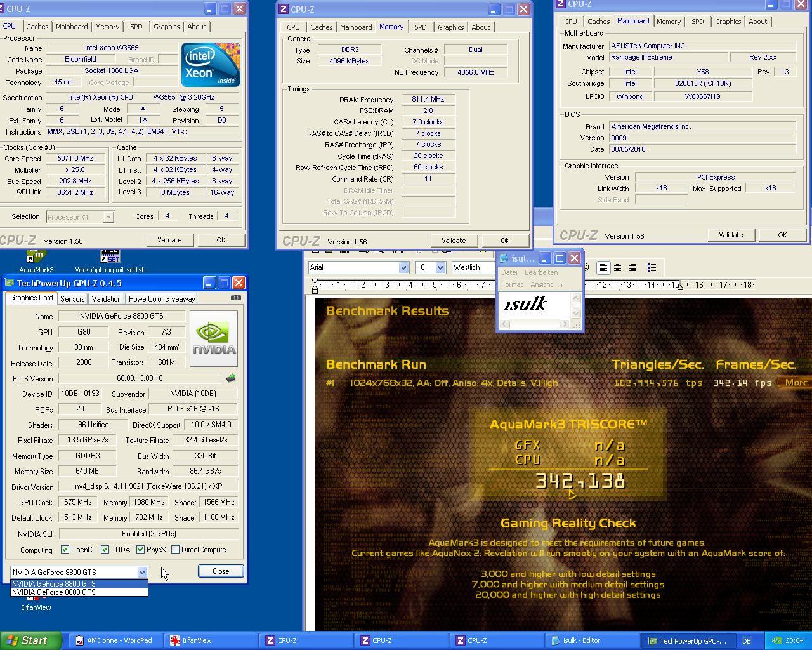Viewport: 812px width, 650px height.
Task: Switch to AM3 ohne - WordPad taskbar button
Action: 115,640
